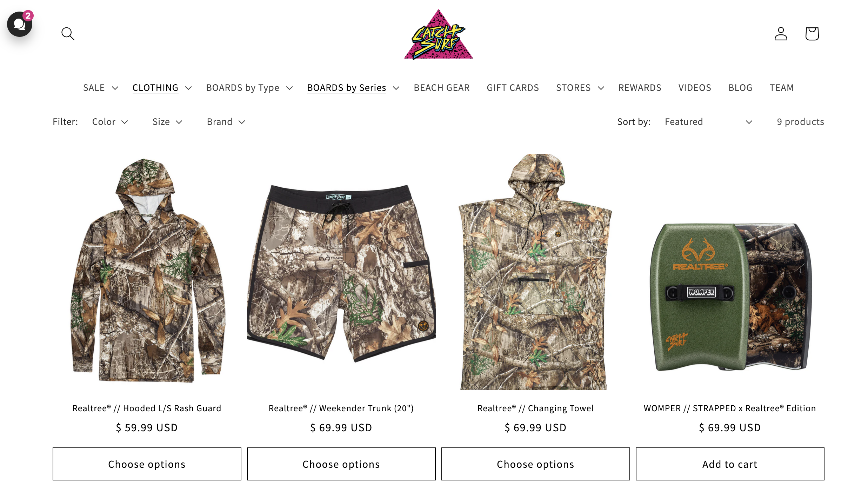This screenshot has width=868, height=492.
Task: Expand the Brand filter dropdown
Action: [226, 122]
